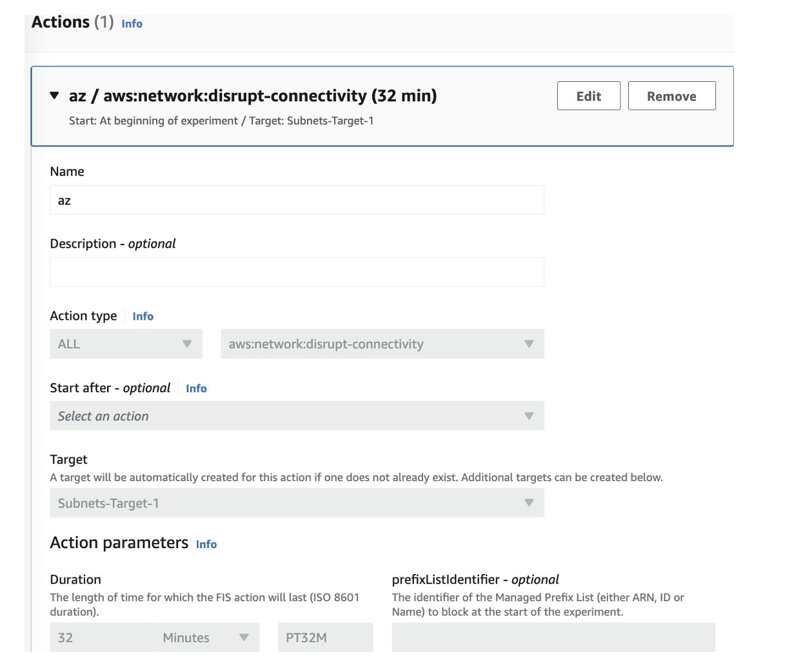Open the Subnets-Target-1 target dropdown
This screenshot has height=672, width=801.
297,503
